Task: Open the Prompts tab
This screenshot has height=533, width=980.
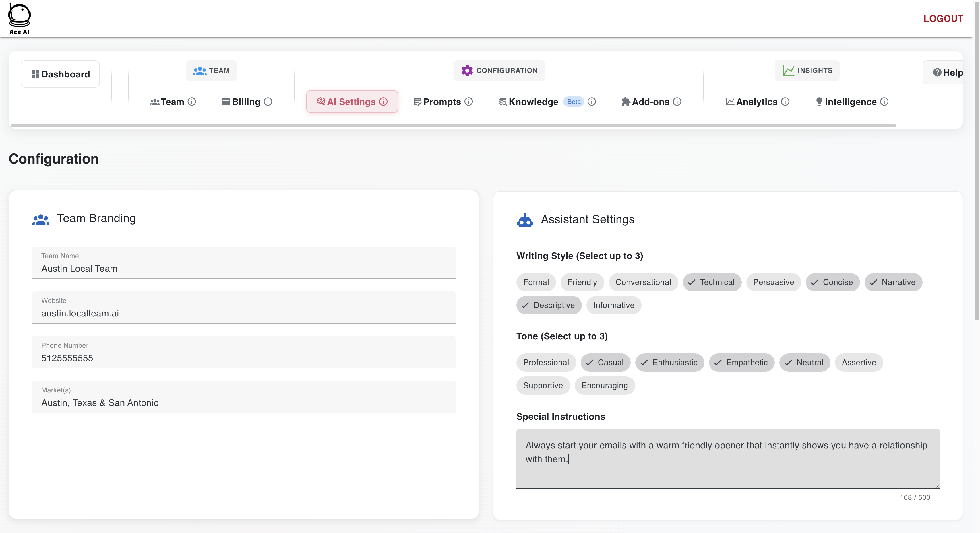Action: tap(442, 102)
